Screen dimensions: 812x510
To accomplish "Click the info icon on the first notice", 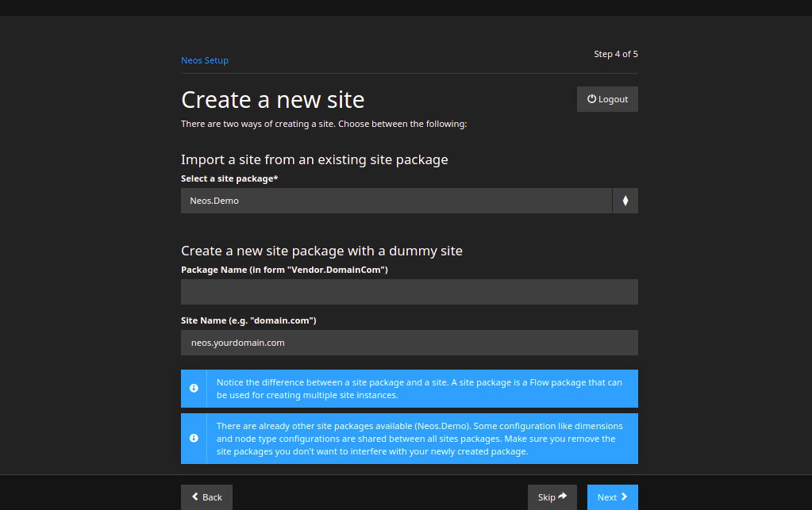I will (194, 388).
